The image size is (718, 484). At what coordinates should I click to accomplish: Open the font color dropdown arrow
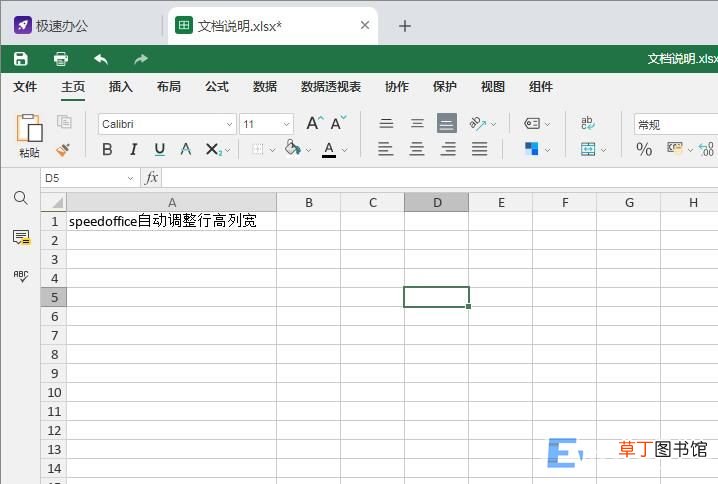pyautogui.click(x=345, y=150)
